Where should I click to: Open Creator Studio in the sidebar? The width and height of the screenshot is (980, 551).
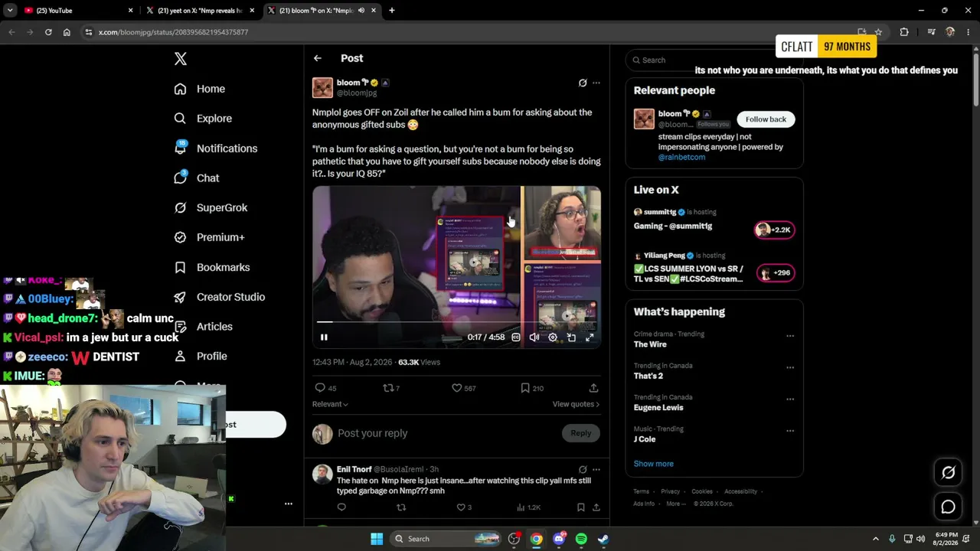coord(220,297)
